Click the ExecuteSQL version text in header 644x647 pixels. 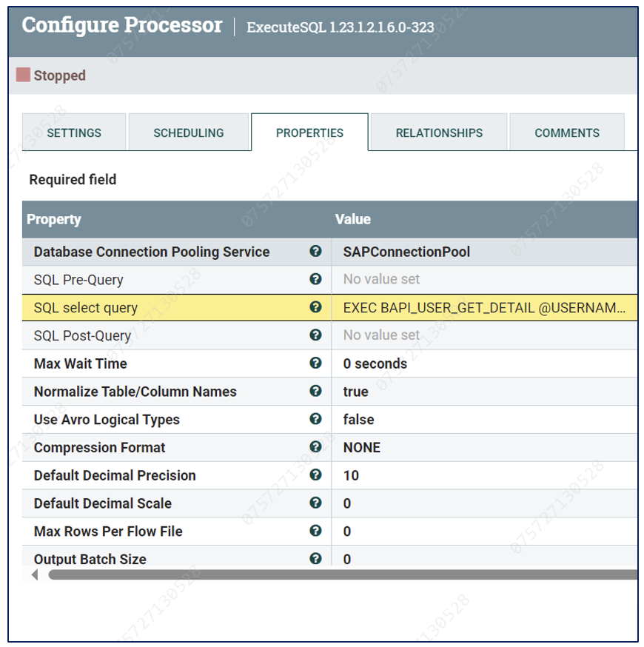[340, 27]
